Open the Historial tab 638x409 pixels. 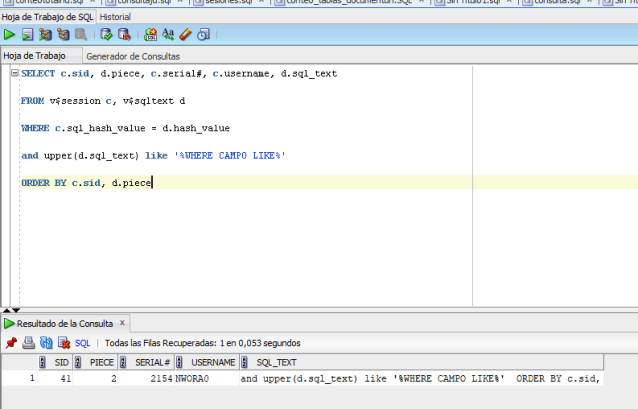tap(115, 17)
